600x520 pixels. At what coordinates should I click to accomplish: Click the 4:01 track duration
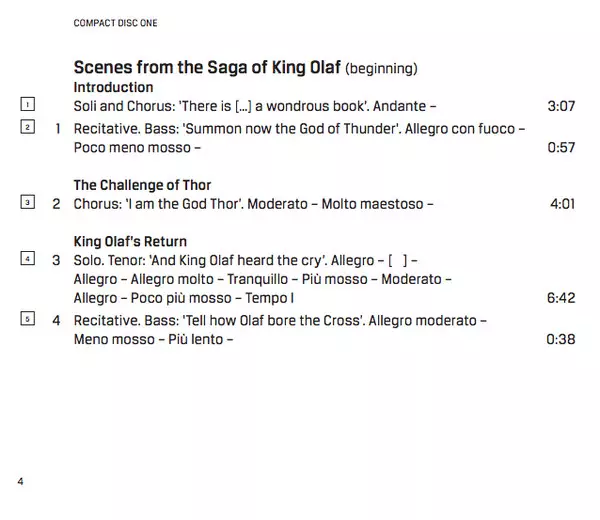coord(562,204)
